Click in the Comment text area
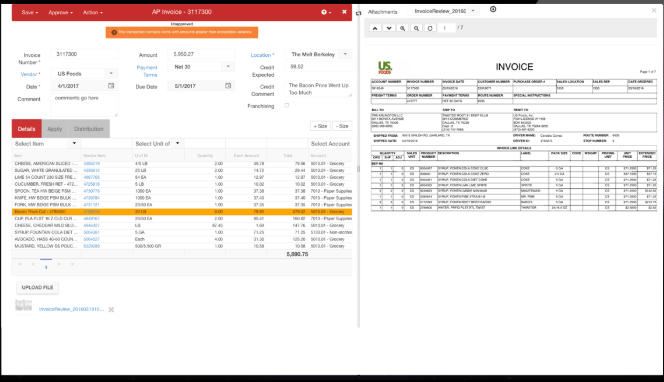 pos(84,105)
